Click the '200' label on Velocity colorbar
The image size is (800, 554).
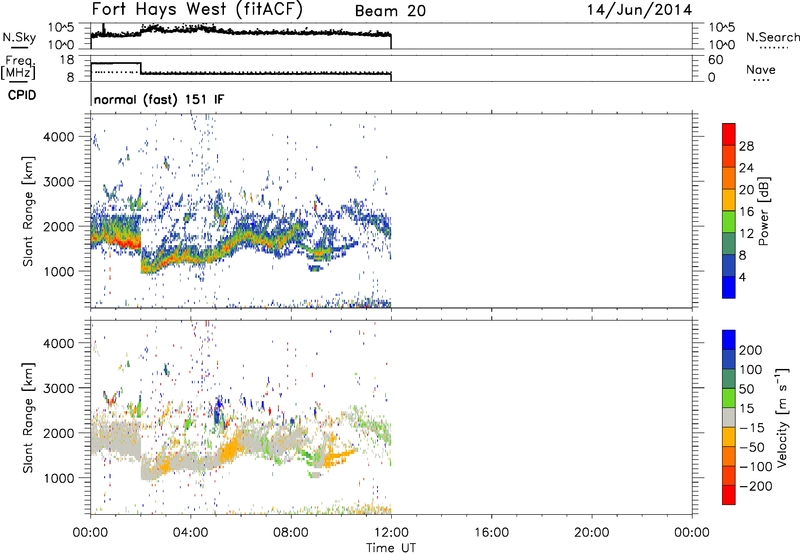click(x=751, y=350)
